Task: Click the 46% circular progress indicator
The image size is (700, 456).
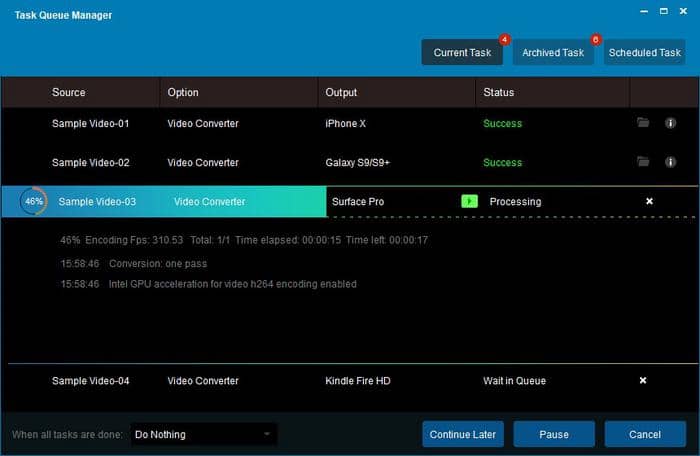Action: [x=34, y=201]
